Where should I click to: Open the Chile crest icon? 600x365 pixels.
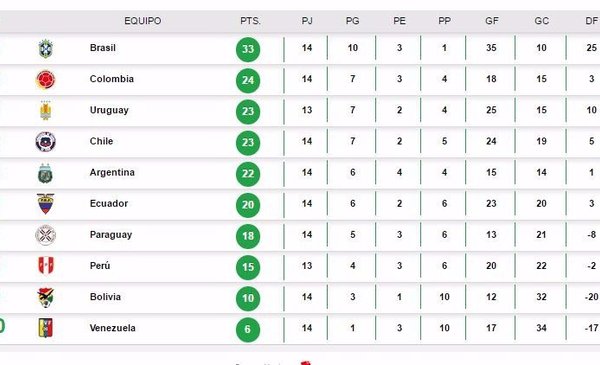click(x=46, y=142)
